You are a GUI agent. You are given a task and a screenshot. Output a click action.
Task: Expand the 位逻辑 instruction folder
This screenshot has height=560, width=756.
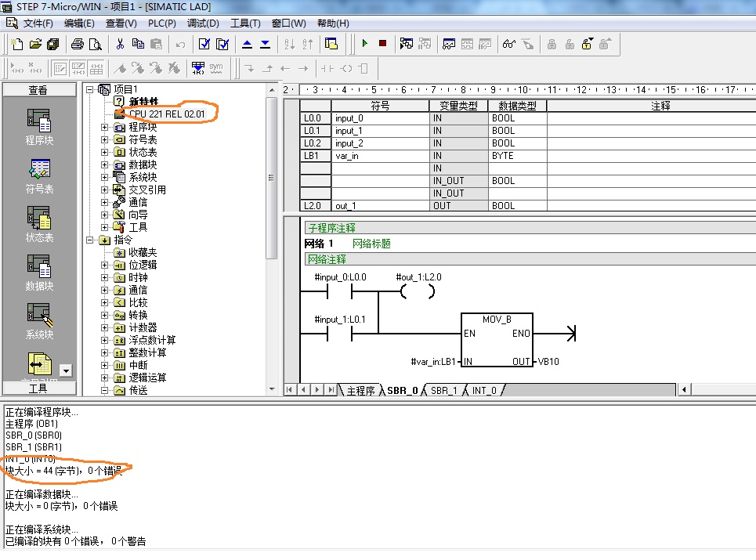[104, 265]
